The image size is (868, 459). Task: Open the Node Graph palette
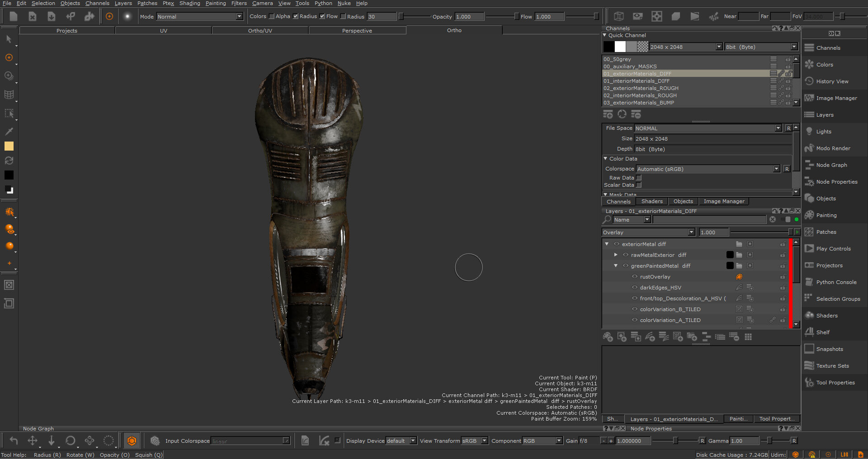tap(831, 165)
